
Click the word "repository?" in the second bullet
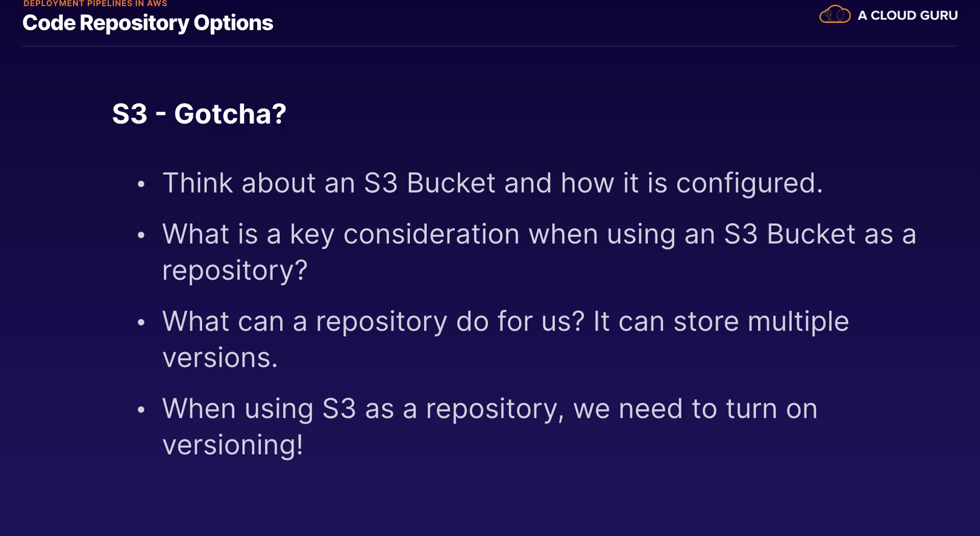(x=235, y=271)
